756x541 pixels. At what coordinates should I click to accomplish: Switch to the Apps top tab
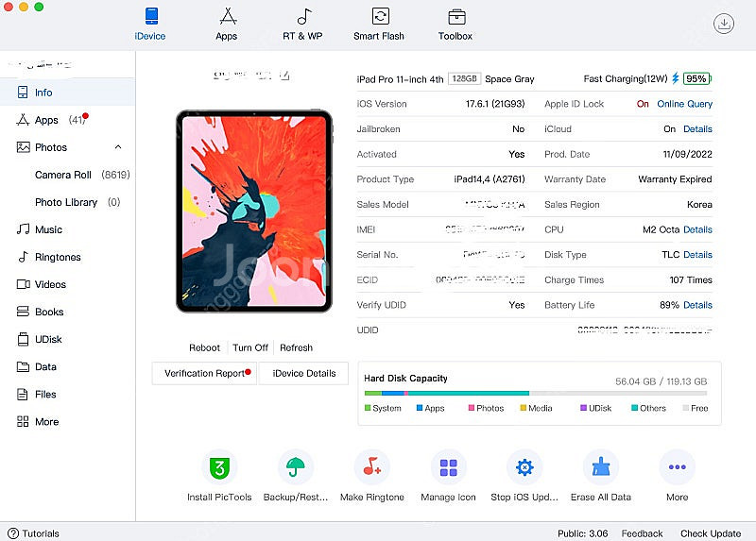pyautogui.click(x=227, y=25)
